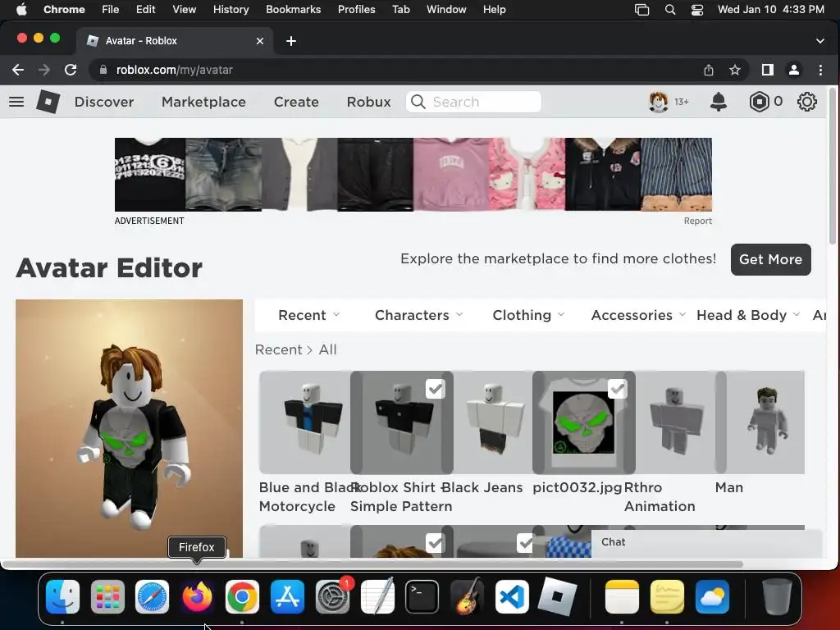Launch Roblox app from the Dock

[557, 597]
